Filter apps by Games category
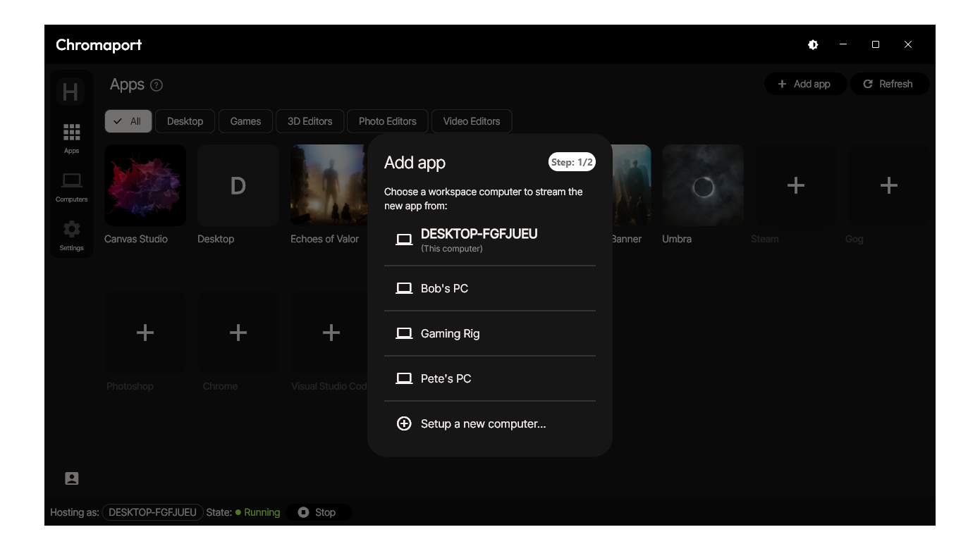The width and height of the screenshot is (980, 551). 245,121
